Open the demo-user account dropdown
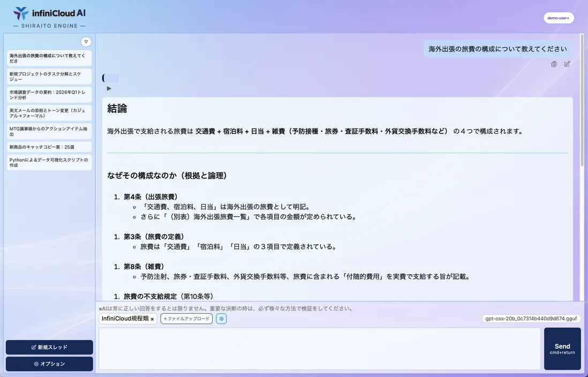Viewport: 588px width, 377px height. [559, 18]
